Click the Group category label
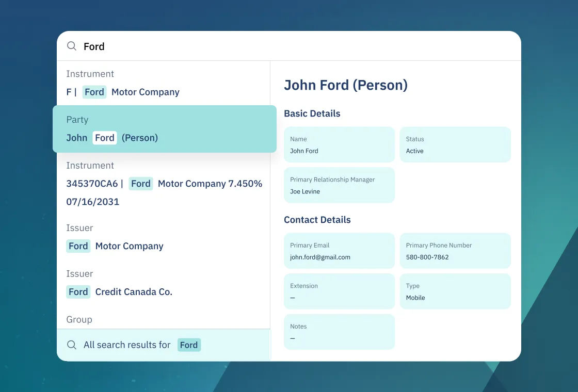This screenshot has width=578, height=392. 79,319
